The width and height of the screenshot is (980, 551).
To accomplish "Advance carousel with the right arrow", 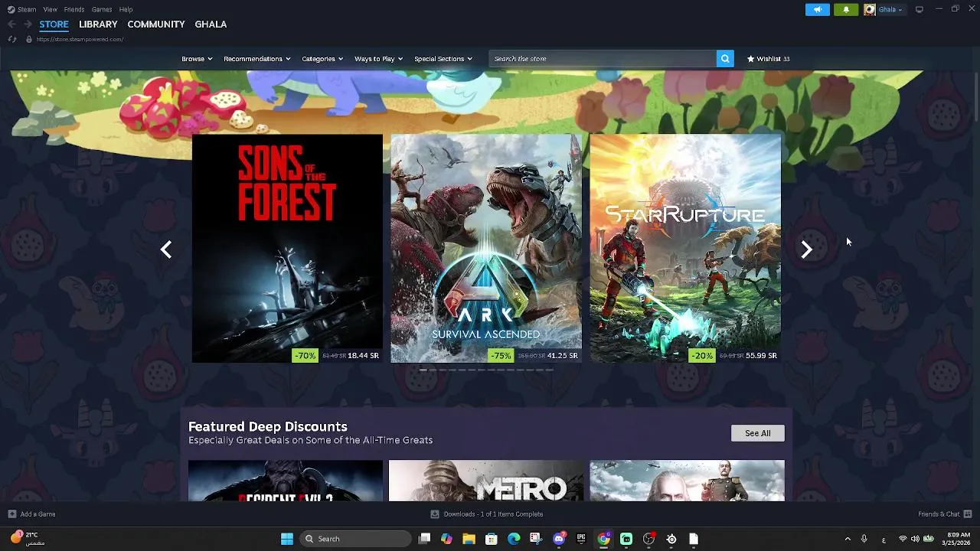I will point(806,249).
